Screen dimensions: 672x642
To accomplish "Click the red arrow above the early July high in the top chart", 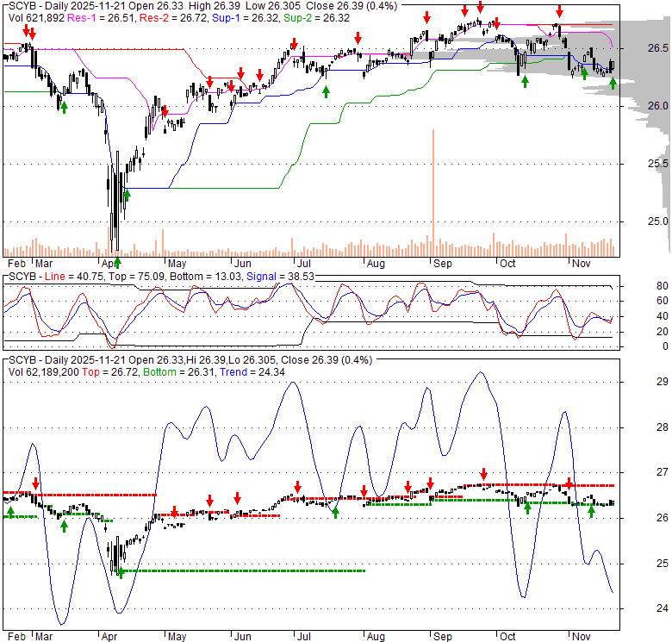I will click(294, 43).
